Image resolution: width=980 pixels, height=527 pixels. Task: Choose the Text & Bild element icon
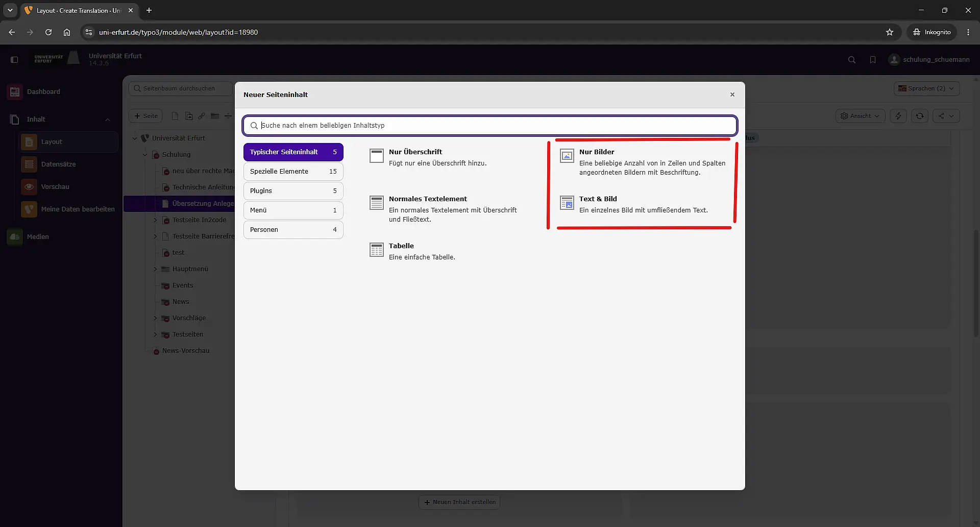pos(567,203)
